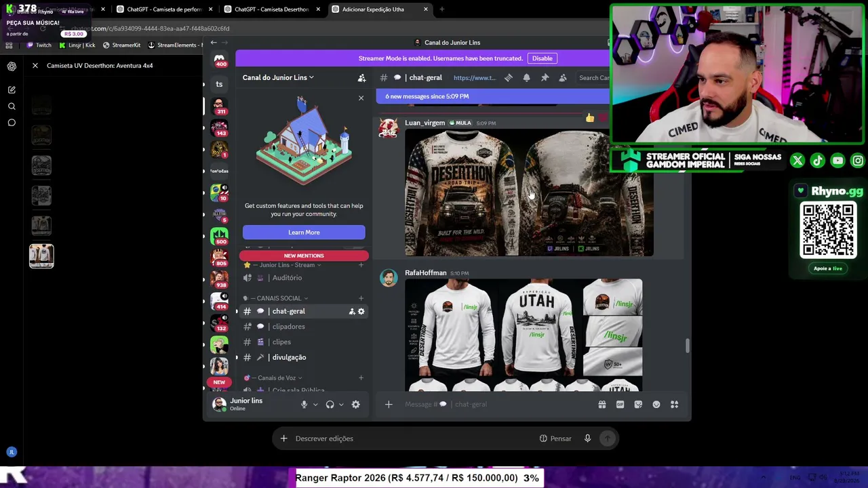
Task: Open divulgação channel
Action: pos(302,357)
